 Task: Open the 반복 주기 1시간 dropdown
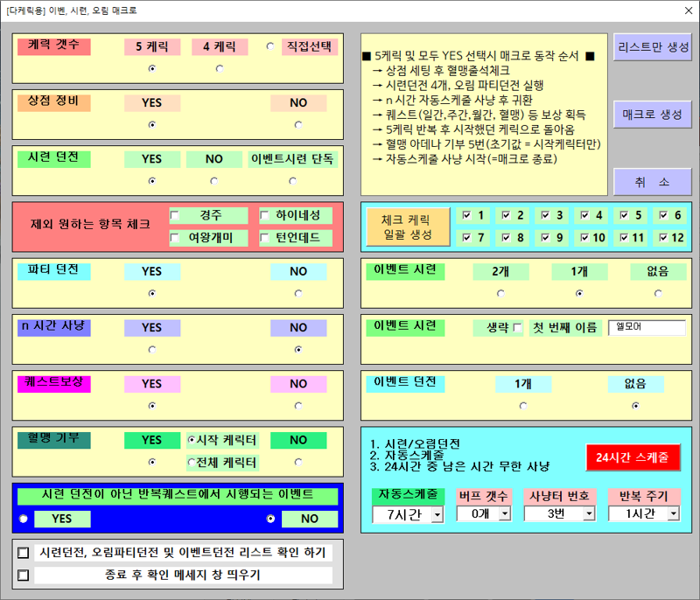(674, 514)
